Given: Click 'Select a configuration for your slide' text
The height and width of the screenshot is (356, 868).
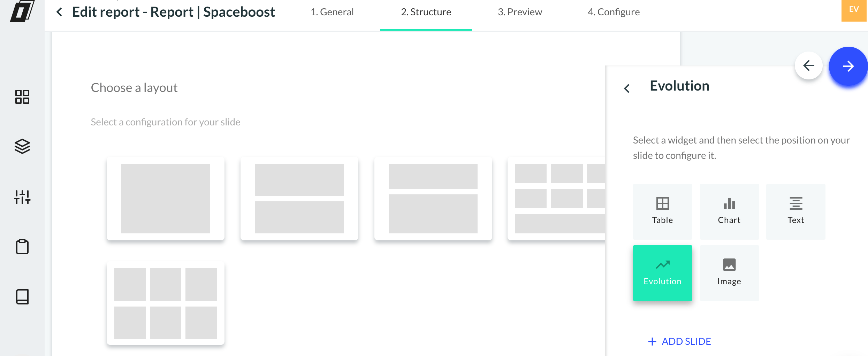Looking at the screenshot, I should point(166,122).
